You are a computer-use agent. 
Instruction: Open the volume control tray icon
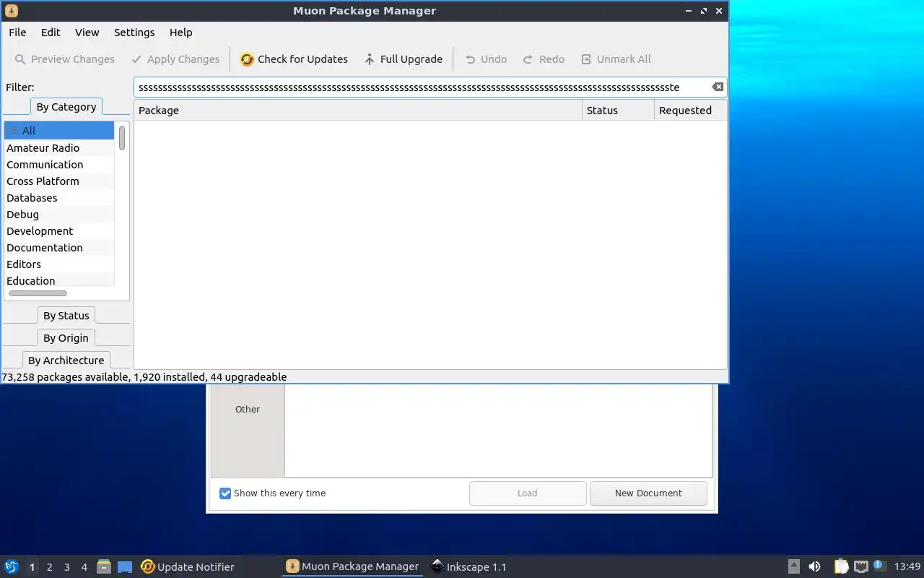coord(814,566)
